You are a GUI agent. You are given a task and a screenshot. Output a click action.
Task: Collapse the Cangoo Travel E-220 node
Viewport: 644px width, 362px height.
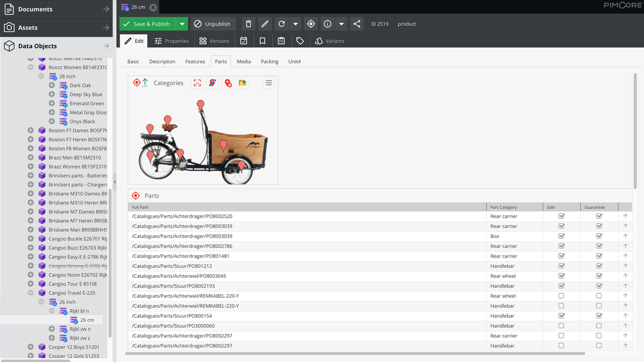point(31,293)
